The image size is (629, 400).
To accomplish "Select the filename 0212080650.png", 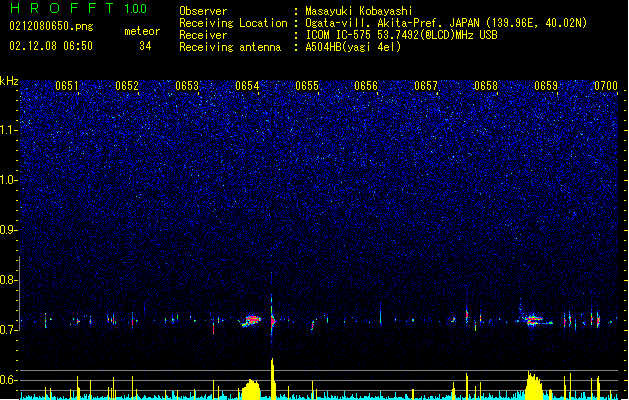I will 51,26.
